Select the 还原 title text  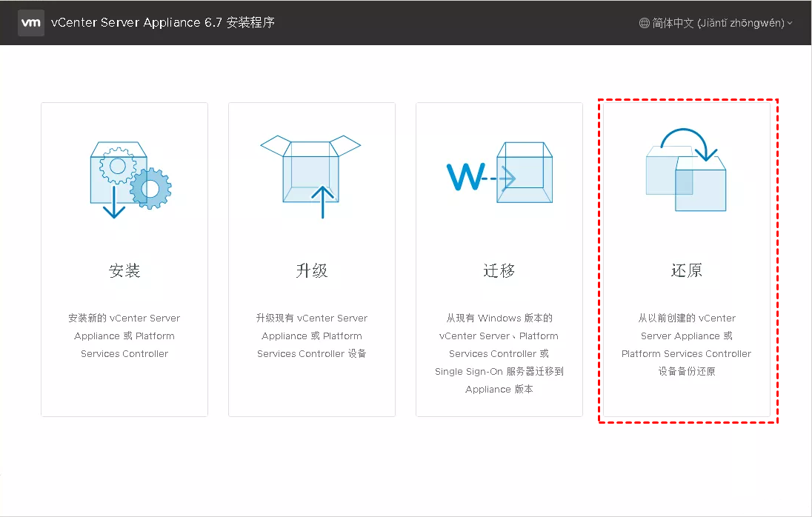(x=687, y=270)
